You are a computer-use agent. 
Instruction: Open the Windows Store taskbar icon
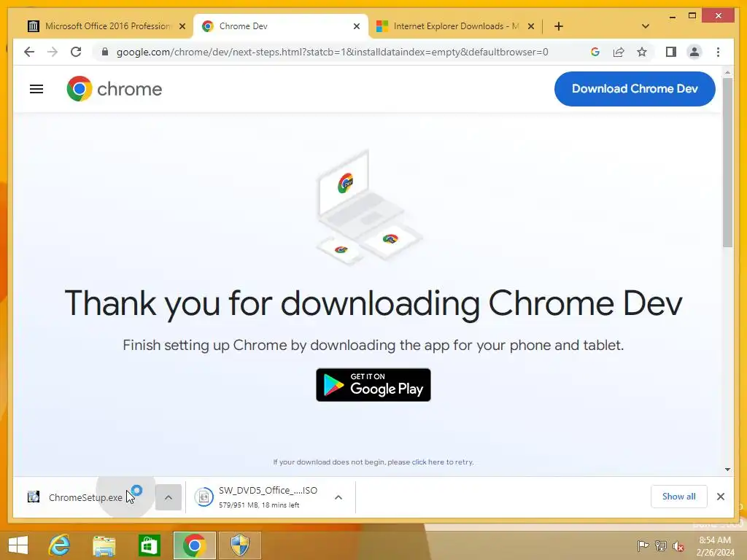pyautogui.click(x=149, y=545)
